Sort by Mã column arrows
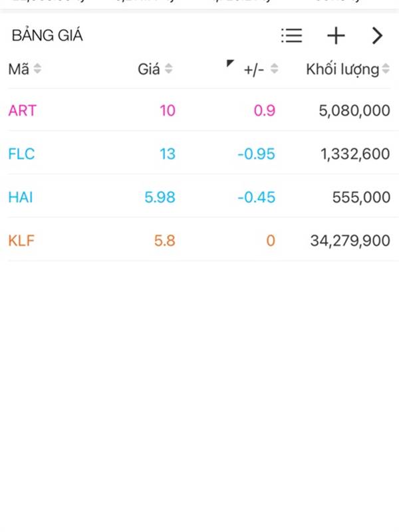This screenshot has width=399, height=532. click(37, 68)
